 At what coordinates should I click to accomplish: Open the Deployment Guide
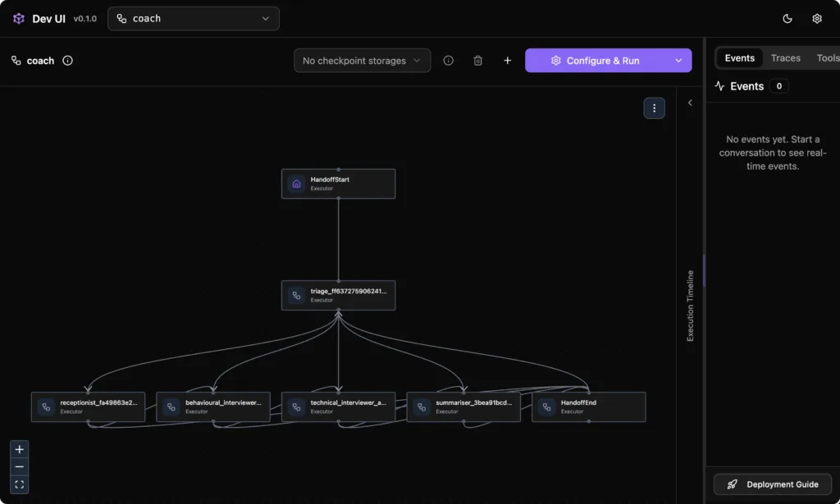(772, 484)
